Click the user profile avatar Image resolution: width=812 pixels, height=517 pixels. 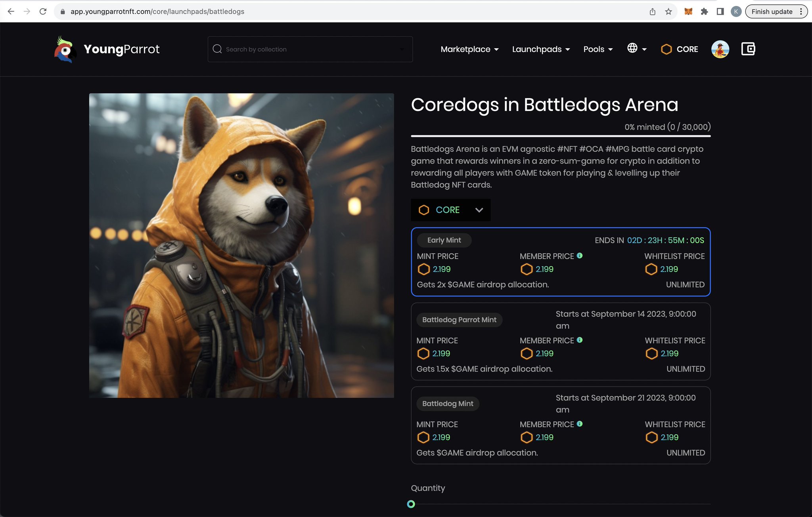[x=720, y=49]
